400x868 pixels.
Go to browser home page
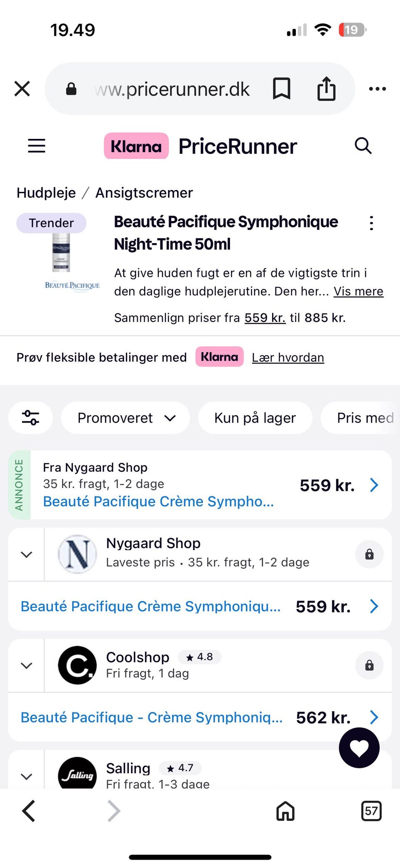[285, 811]
